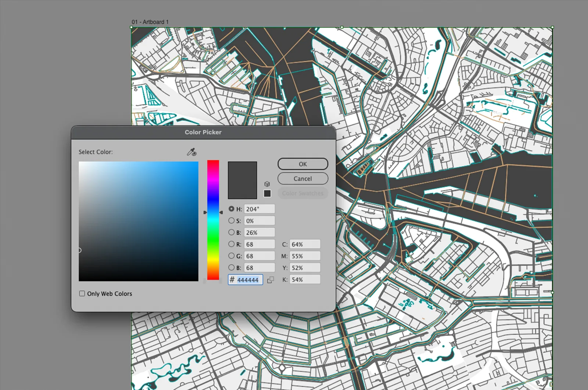
Task: Pick the eyedropper tool in Color Picker
Action: pyautogui.click(x=192, y=152)
